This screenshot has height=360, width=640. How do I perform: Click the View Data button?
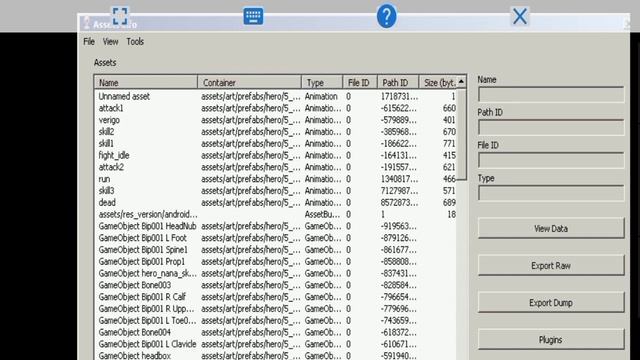[x=551, y=229]
